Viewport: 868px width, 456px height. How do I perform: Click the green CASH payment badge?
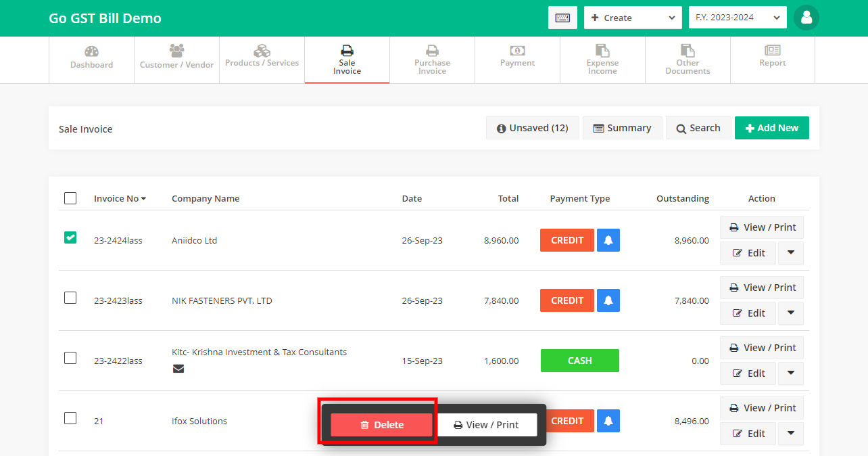579,361
